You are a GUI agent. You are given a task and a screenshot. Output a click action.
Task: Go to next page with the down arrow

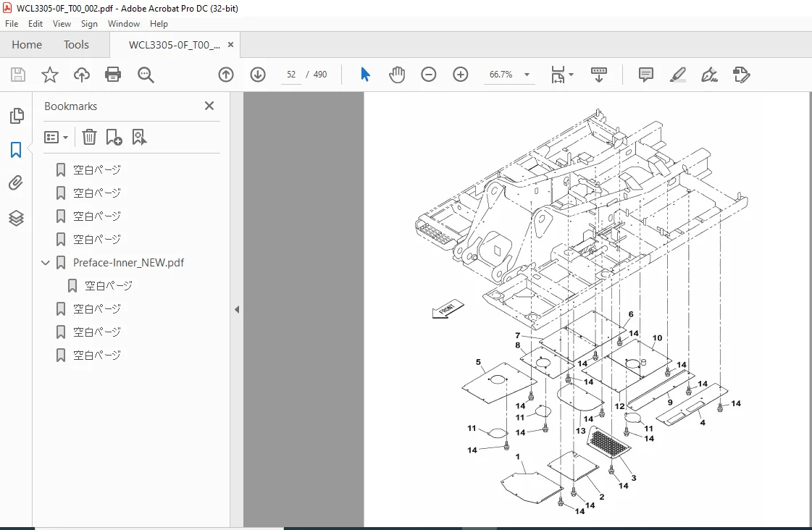click(x=258, y=75)
